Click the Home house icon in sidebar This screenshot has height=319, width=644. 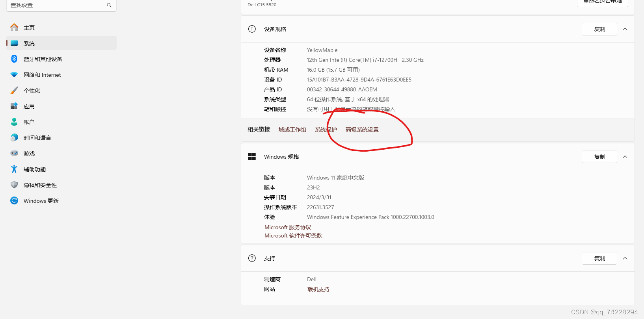click(x=14, y=27)
